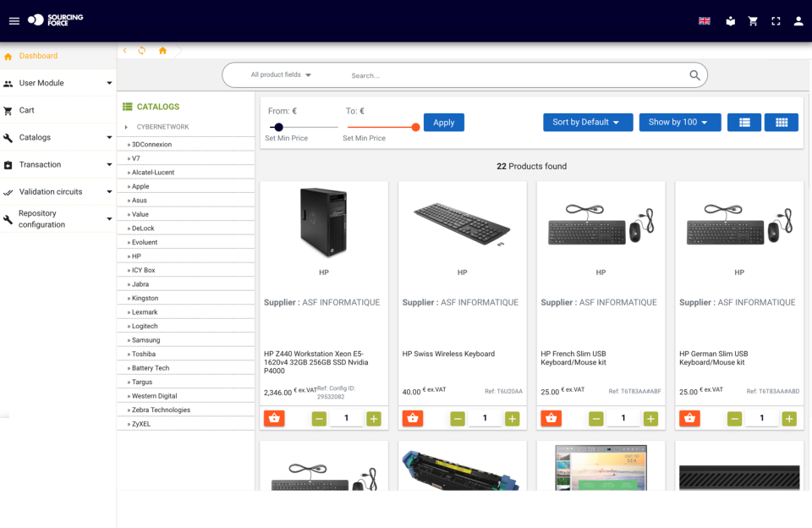
Task: Switch to list view layout
Action: [744, 123]
